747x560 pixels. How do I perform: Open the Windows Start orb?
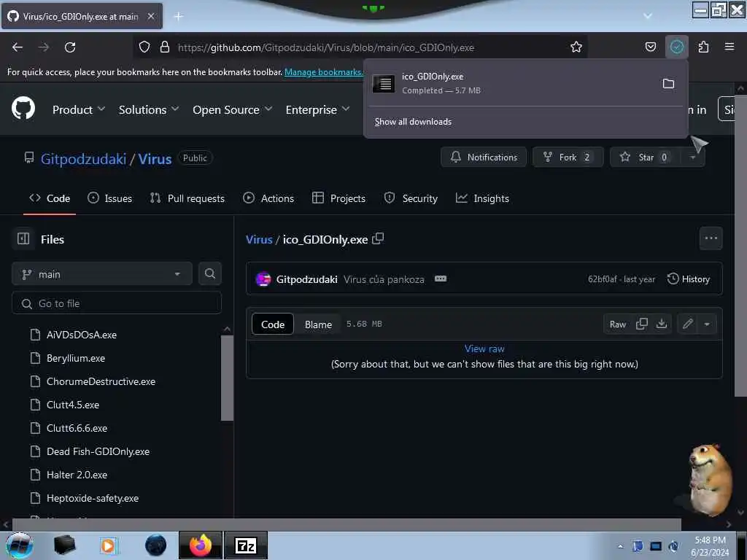coord(20,545)
